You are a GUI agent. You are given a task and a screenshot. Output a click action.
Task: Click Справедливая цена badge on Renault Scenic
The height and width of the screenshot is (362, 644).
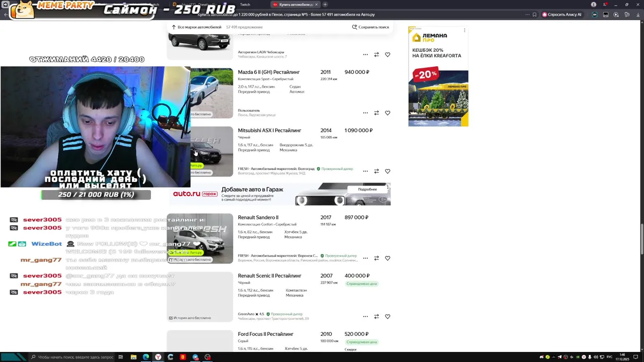[x=361, y=284]
